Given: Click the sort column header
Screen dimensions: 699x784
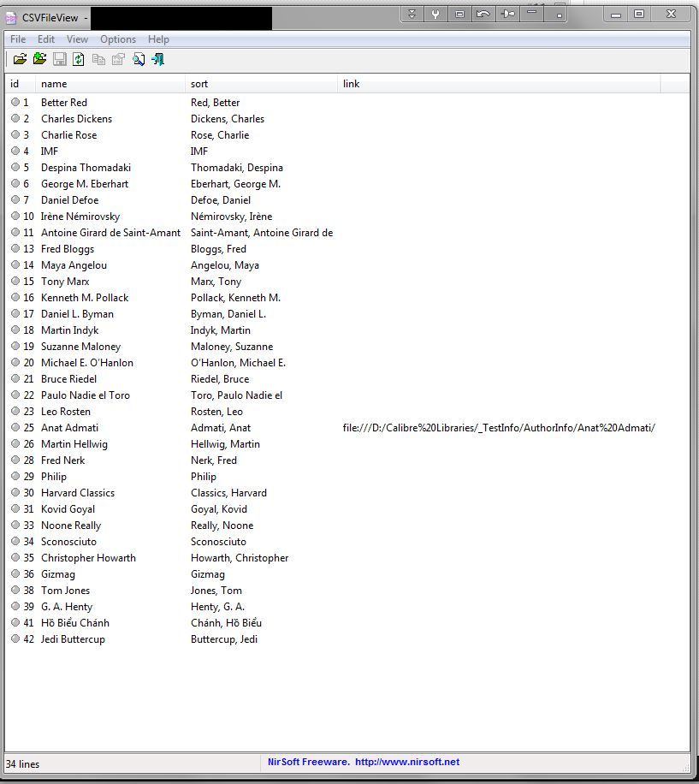Looking at the screenshot, I should 261,84.
